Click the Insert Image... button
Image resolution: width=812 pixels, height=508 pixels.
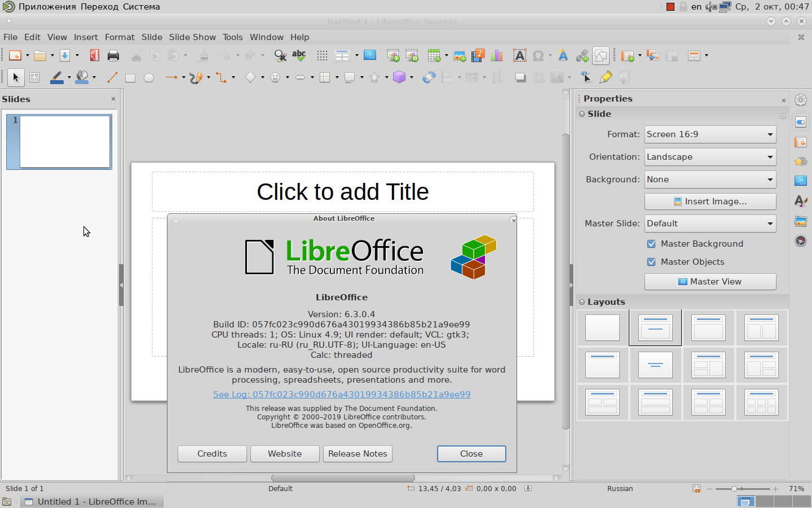pyautogui.click(x=710, y=202)
